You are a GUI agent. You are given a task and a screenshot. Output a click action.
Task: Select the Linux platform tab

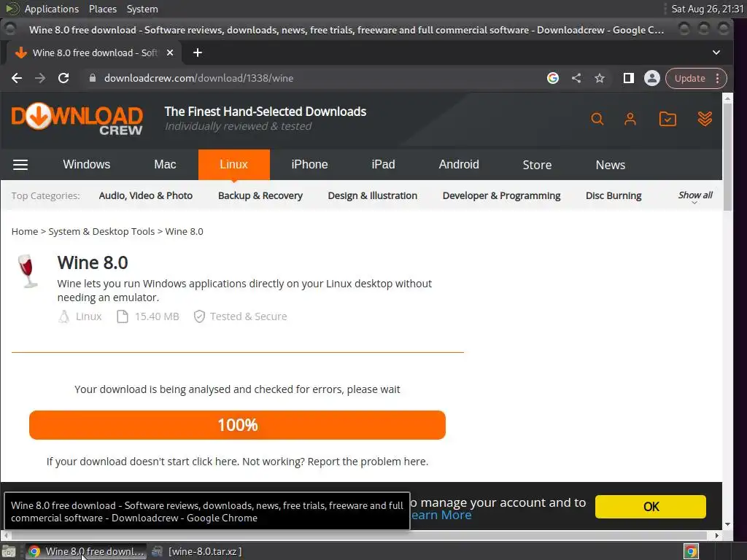pos(233,164)
